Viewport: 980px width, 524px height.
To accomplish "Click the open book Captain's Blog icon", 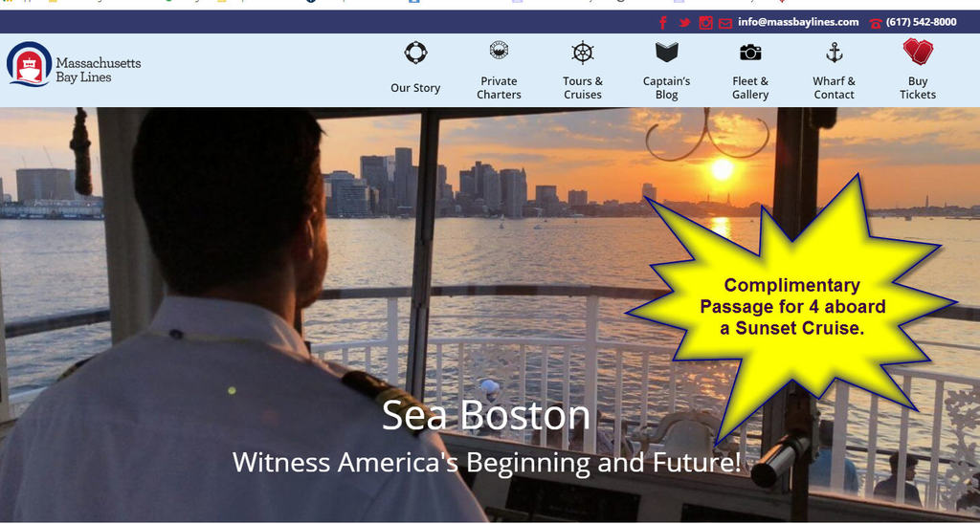I will click(x=667, y=52).
